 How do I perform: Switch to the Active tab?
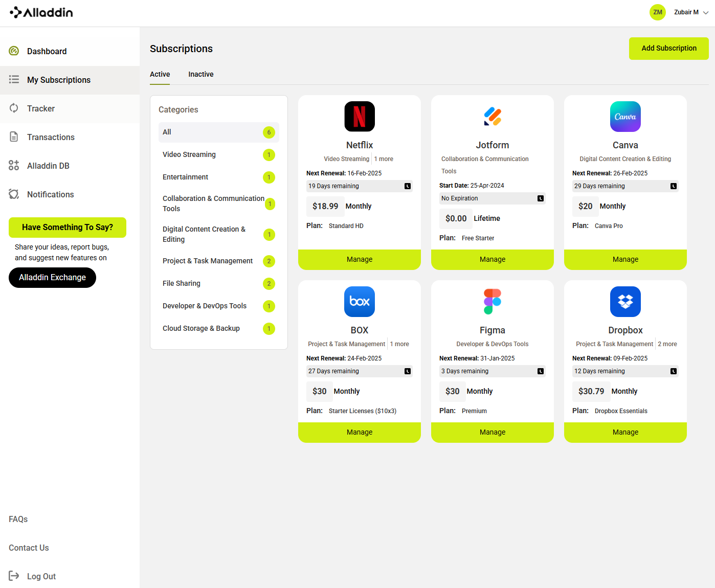click(x=160, y=74)
